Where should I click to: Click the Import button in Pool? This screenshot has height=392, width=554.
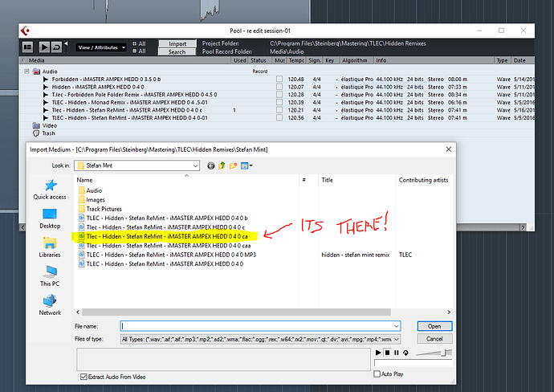pos(177,43)
